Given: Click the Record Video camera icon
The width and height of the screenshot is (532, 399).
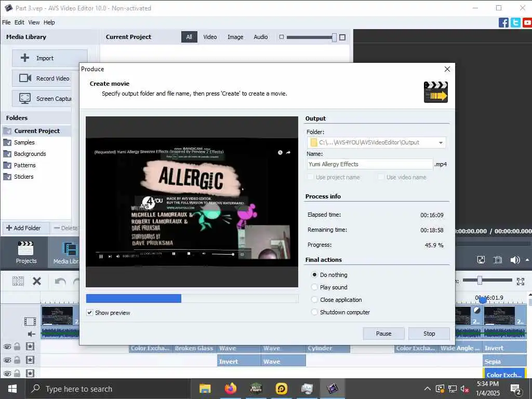Looking at the screenshot, I should 25,78.
